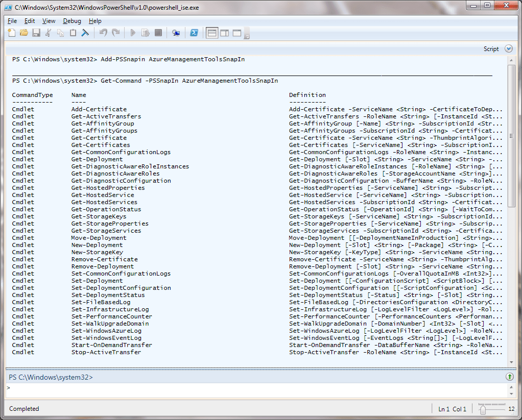Select the Stop-ActiveTransfer name entry
This screenshot has width=522, height=420.
(106, 352)
